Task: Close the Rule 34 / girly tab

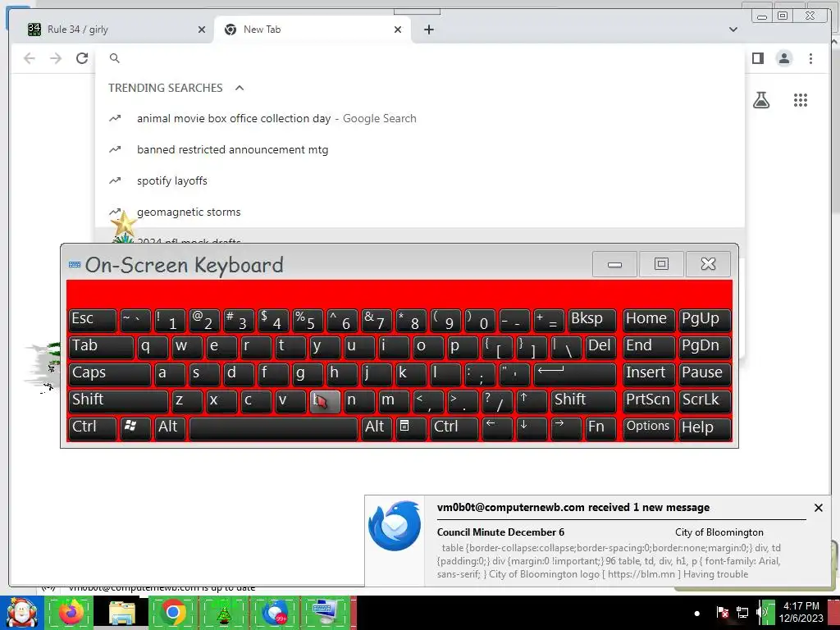Action: (x=202, y=30)
